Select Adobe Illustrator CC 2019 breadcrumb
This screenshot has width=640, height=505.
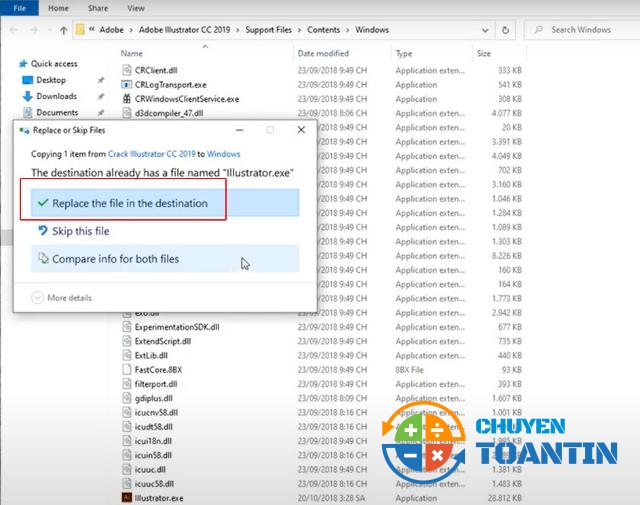[x=184, y=30]
